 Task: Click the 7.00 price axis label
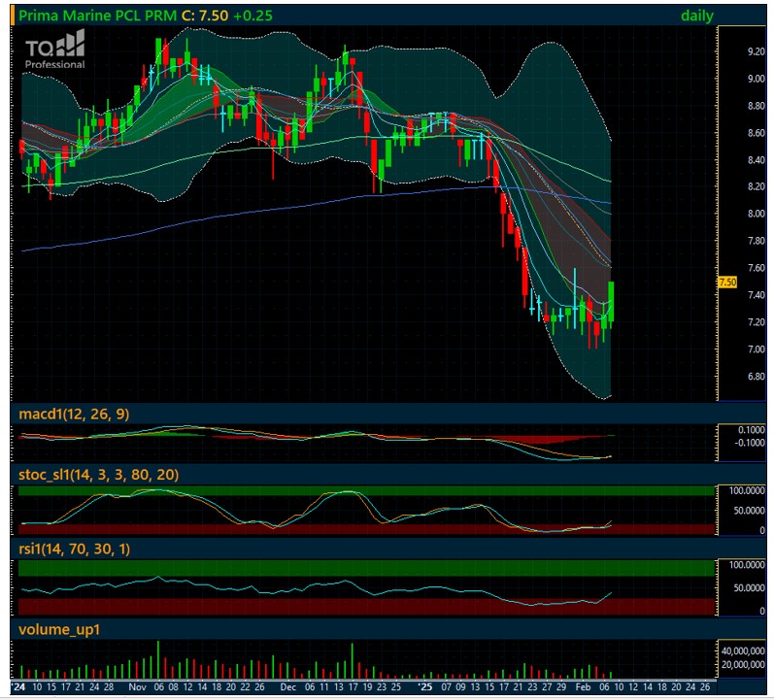click(756, 349)
